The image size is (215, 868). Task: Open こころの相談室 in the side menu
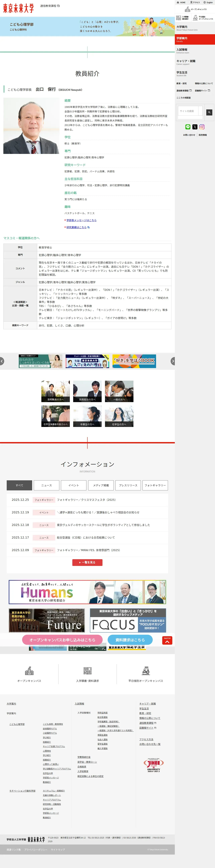(184, 98)
